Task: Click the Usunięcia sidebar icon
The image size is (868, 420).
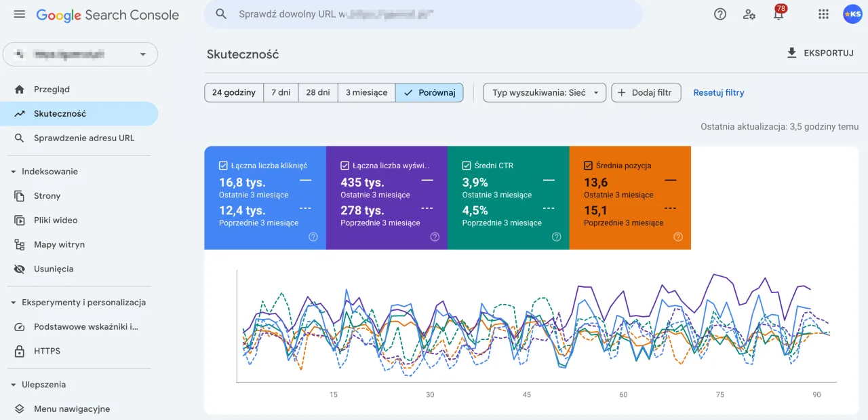Action: (20, 268)
